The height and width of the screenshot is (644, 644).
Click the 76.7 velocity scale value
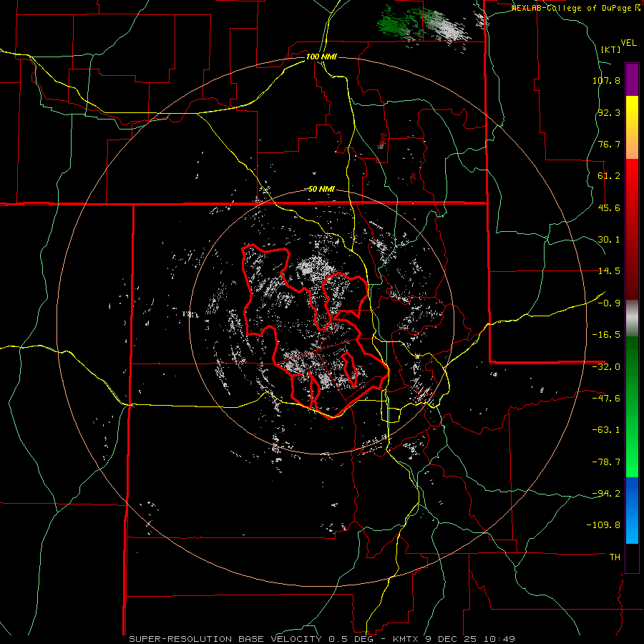(609, 144)
